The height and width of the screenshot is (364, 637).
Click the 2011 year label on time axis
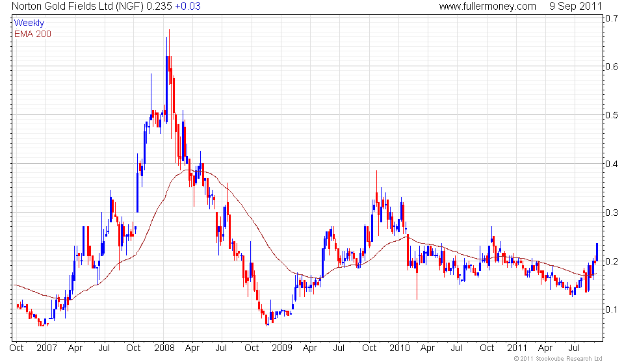coord(517,348)
